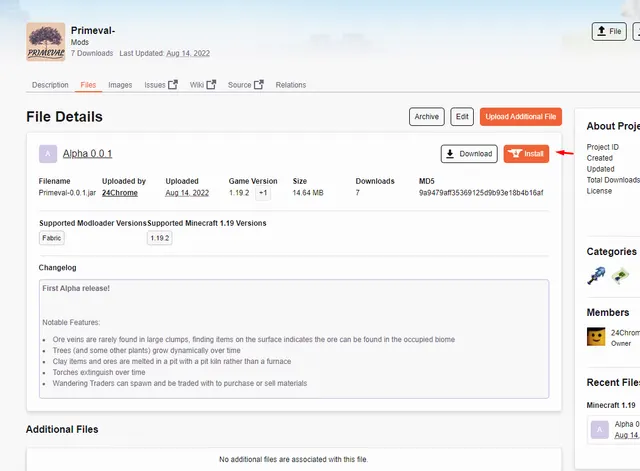Viewport: 640px width, 471px height.
Task: Click the '7 Downloads' text in header
Action: 92,53
